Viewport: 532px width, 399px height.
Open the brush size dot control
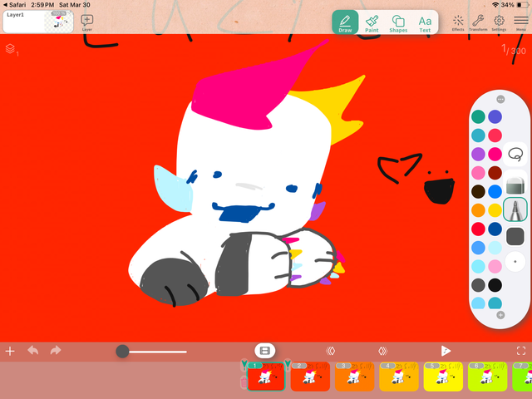pyautogui.click(x=515, y=262)
